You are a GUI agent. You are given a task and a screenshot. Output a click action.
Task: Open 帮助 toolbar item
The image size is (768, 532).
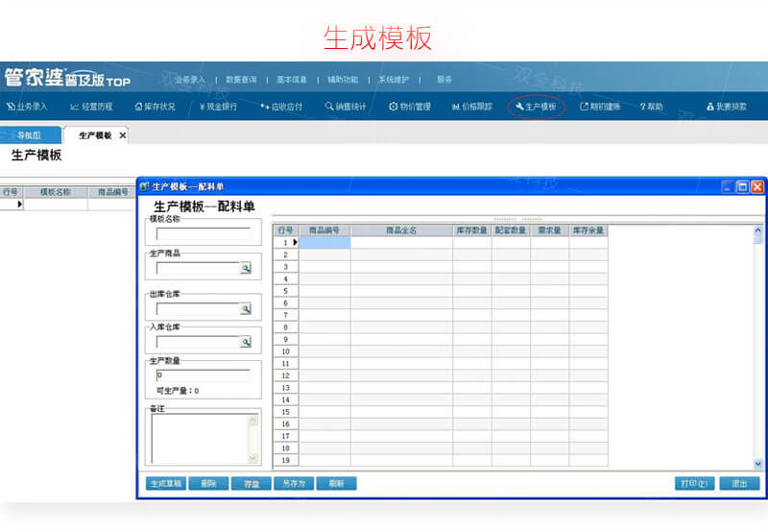pos(652,107)
